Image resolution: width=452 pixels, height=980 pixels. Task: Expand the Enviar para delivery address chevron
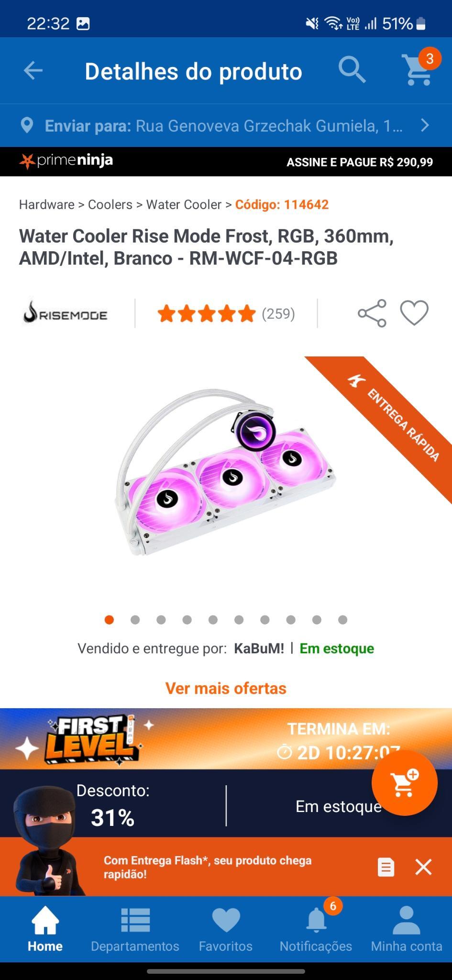tap(425, 125)
